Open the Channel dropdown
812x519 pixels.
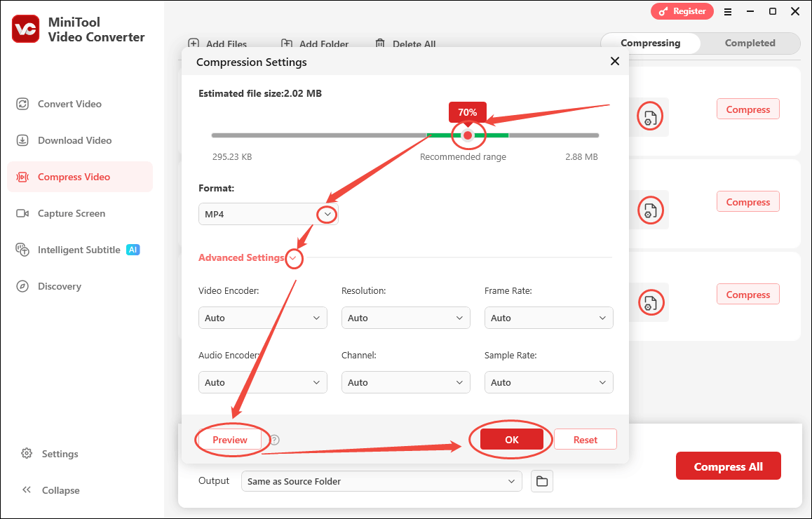405,382
